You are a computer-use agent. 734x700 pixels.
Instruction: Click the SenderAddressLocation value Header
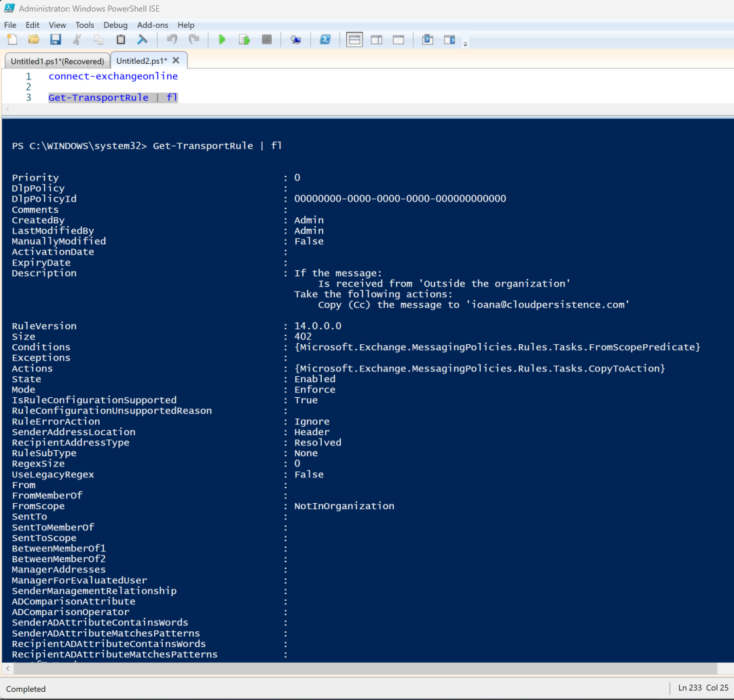point(312,432)
